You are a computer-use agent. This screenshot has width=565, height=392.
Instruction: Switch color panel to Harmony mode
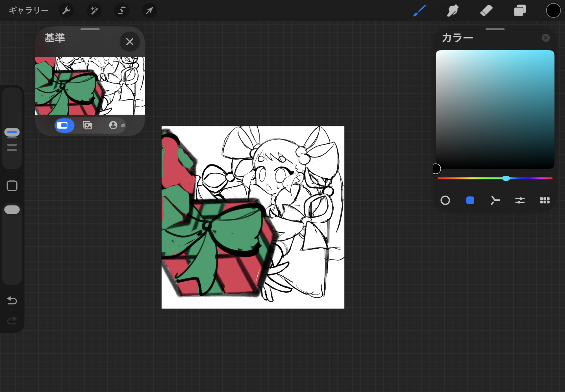pyautogui.click(x=495, y=200)
